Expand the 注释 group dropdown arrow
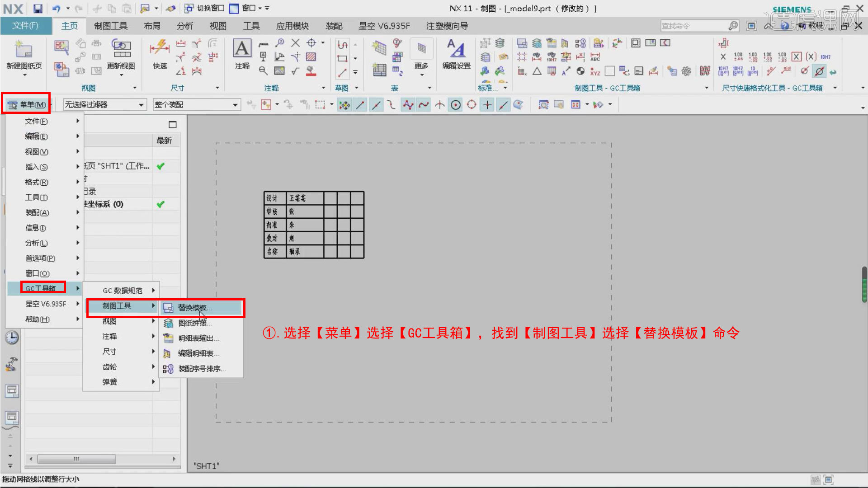Image resolution: width=868 pixels, height=488 pixels. pos(323,88)
